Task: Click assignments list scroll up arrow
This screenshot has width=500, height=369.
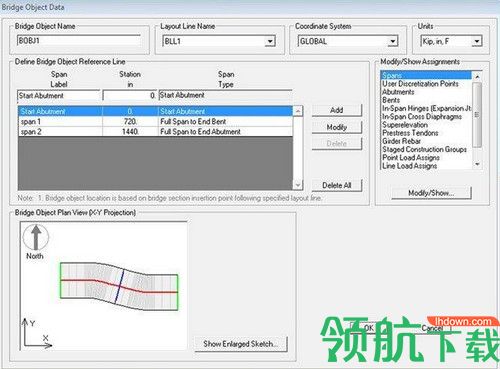Action: (x=477, y=76)
